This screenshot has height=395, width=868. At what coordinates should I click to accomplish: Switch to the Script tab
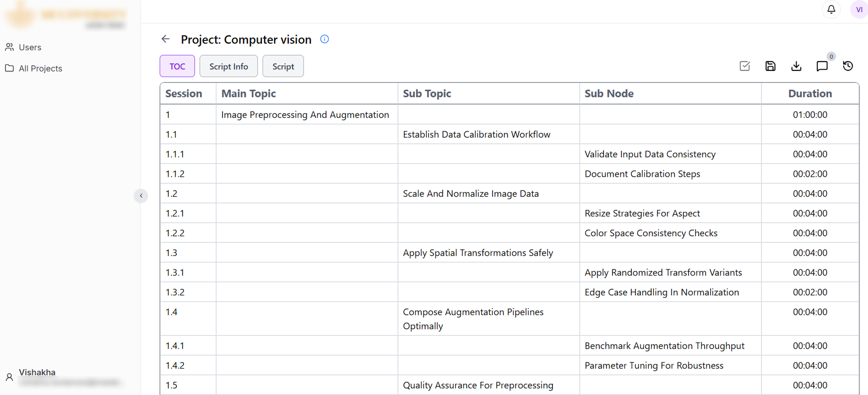point(283,66)
